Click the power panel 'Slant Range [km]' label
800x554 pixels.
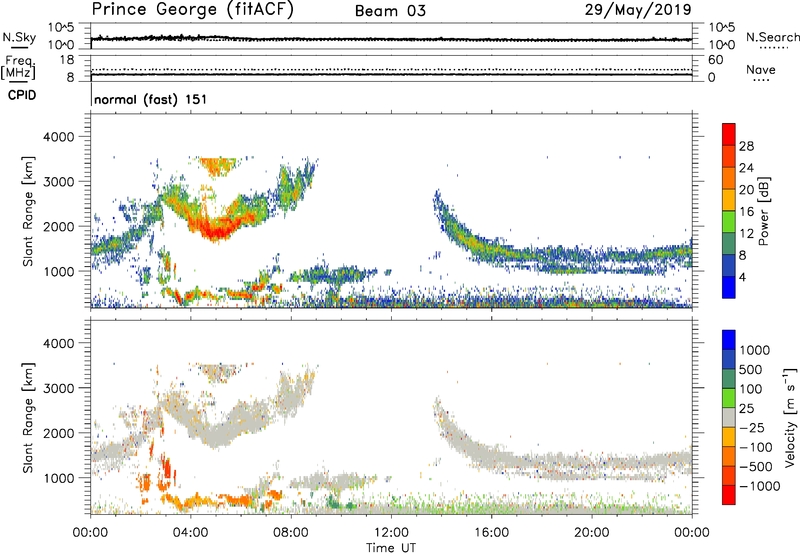[28, 211]
